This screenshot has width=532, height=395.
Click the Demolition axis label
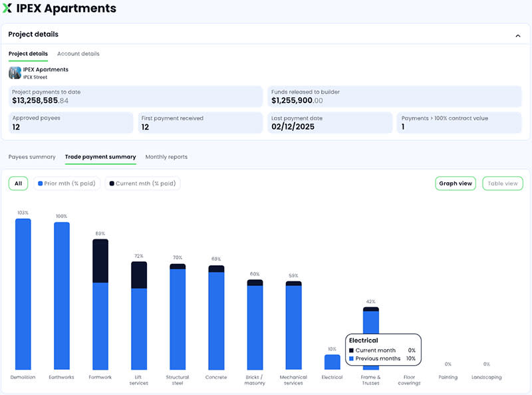click(x=23, y=377)
